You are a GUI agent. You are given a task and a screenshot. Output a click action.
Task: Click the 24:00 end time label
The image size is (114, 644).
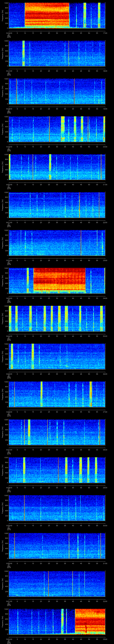click(x=105, y=298)
